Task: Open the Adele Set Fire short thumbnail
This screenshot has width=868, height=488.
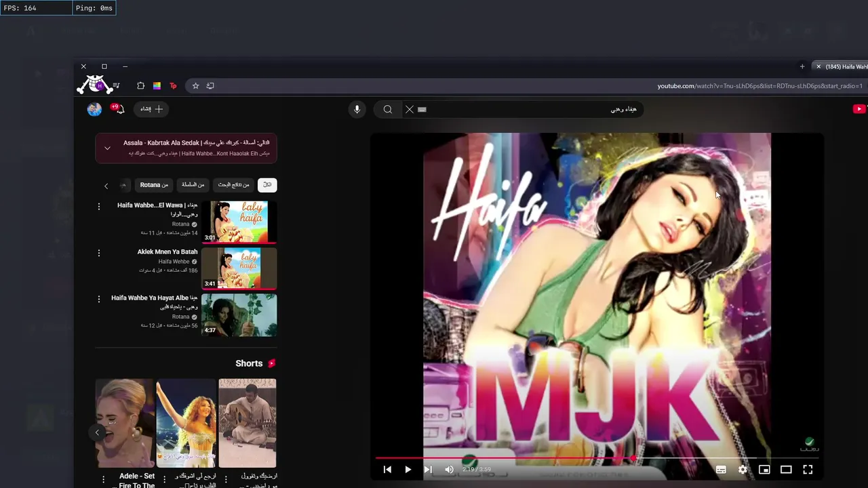Action: tap(124, 423)
